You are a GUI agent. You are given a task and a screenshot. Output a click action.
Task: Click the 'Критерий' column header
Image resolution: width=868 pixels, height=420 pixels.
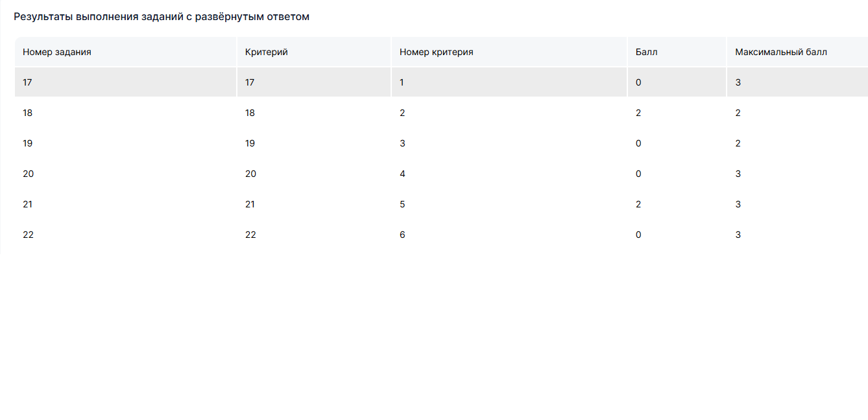[x=314, y=52]
